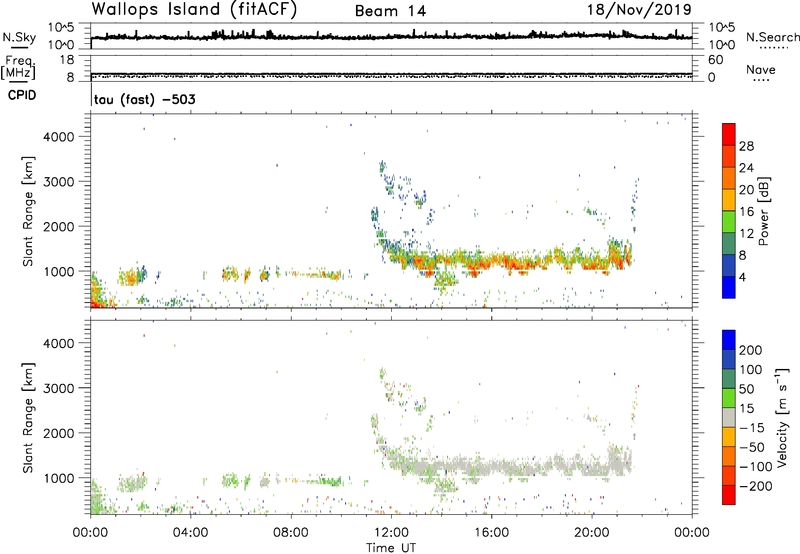
Task: Click the "-200" velocity colorbar label
Action: 754,486
